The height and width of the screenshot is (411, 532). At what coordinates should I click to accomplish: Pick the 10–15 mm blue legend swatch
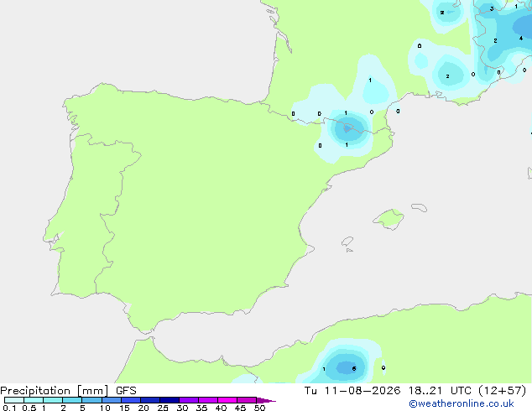(111, 400)
